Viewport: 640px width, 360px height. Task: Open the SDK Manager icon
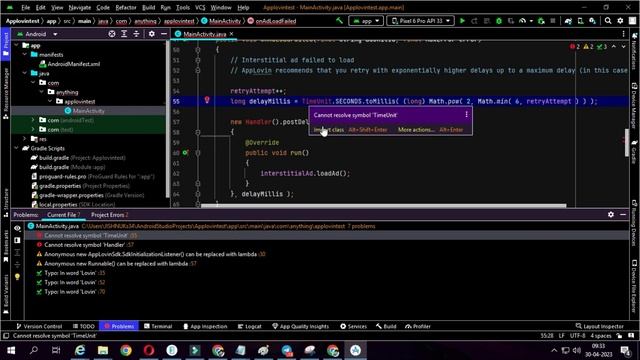point(592,21)
